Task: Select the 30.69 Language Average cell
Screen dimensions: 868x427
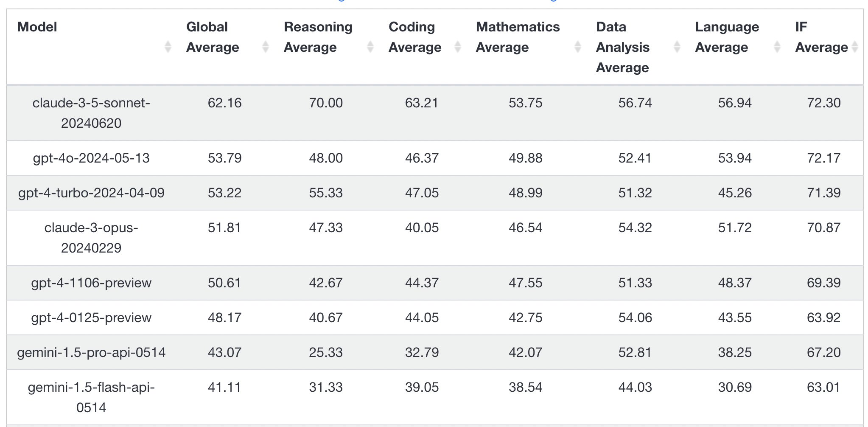Action: coord(735,388)
